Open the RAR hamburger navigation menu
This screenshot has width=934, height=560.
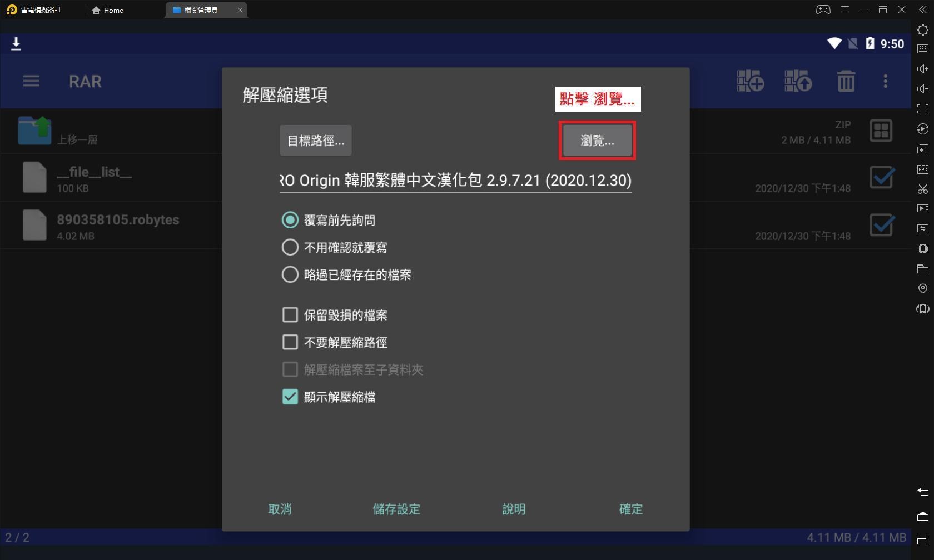click(x=31, y=81)
